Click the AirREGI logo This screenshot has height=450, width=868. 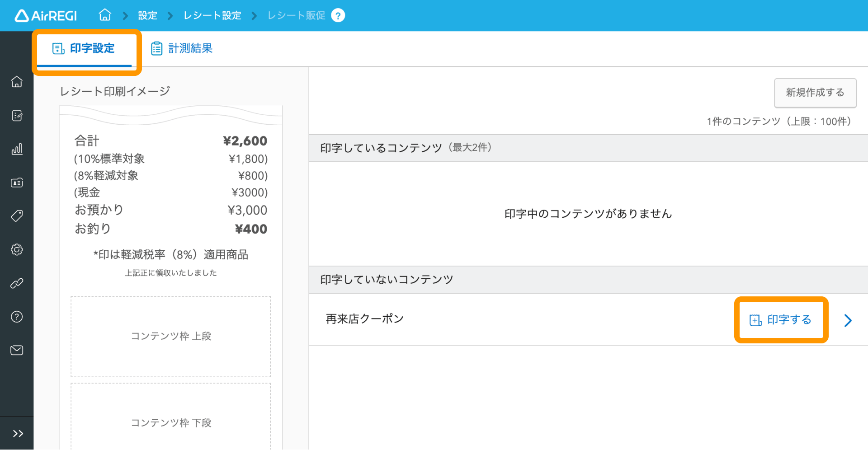click(46, 16)
